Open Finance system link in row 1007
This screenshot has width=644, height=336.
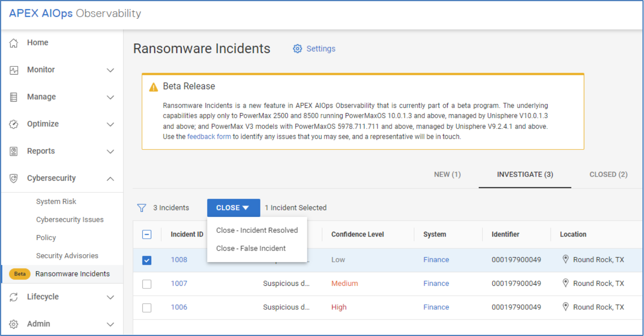436,283
